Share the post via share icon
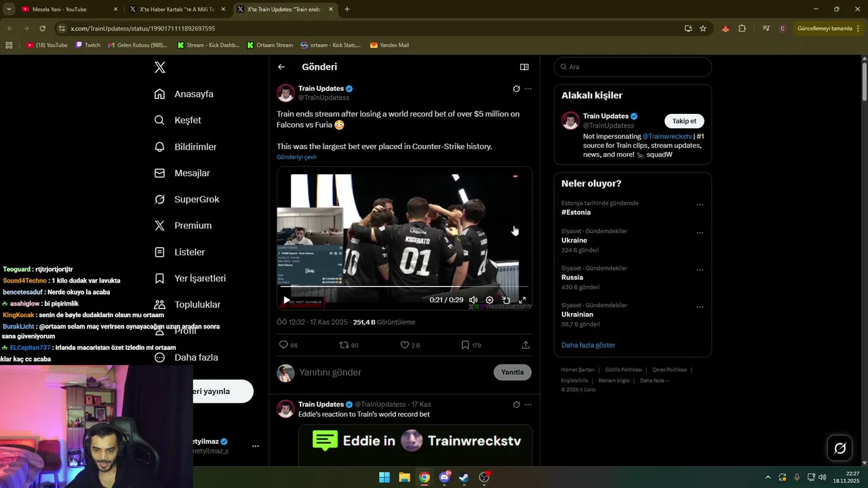Viewport: 868px width, 488px height. click(526, 345)
